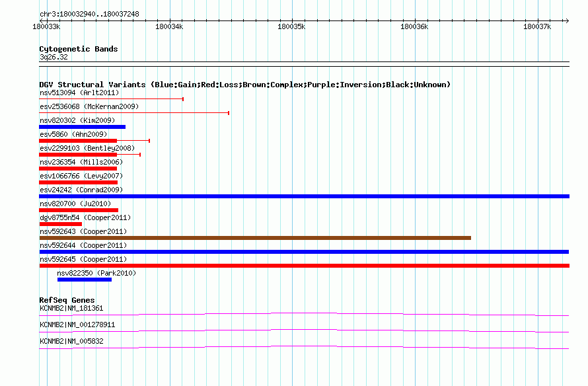Click the red loss bar of esv5860

pos(78,141)
